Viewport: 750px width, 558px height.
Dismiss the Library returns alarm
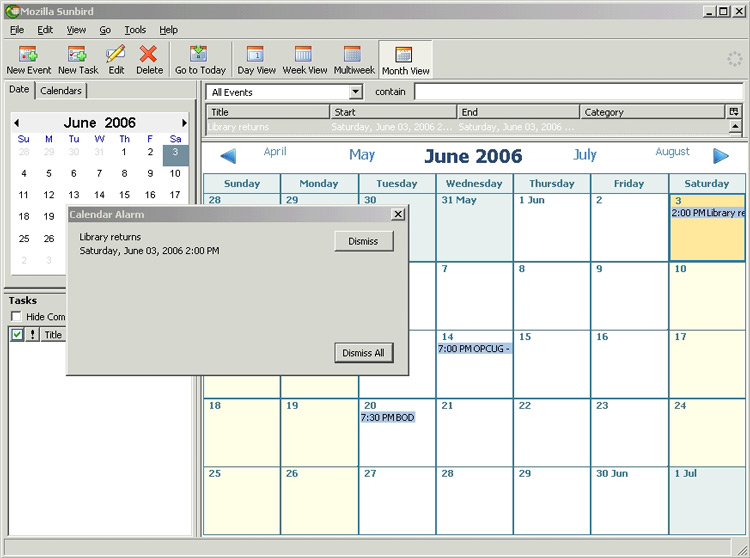click(x=363, y=241)
